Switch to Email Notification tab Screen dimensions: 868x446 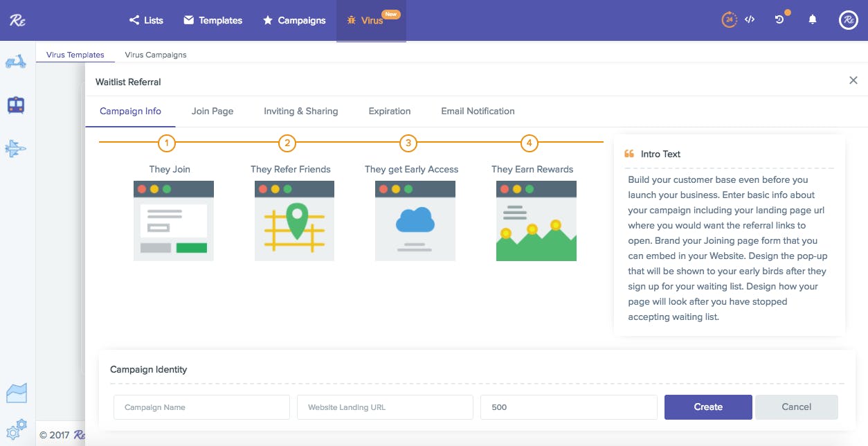point(478,111)
